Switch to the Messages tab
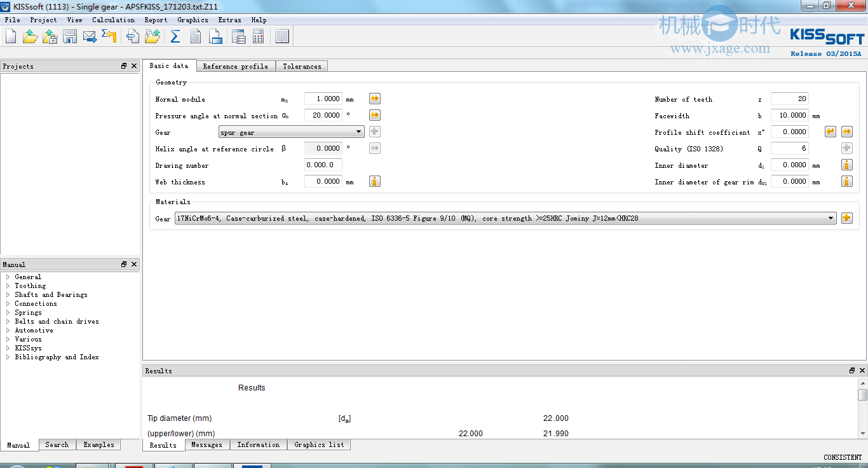This screenshot has height=468, width=868. pyautogui.click(x=207, y=444)
